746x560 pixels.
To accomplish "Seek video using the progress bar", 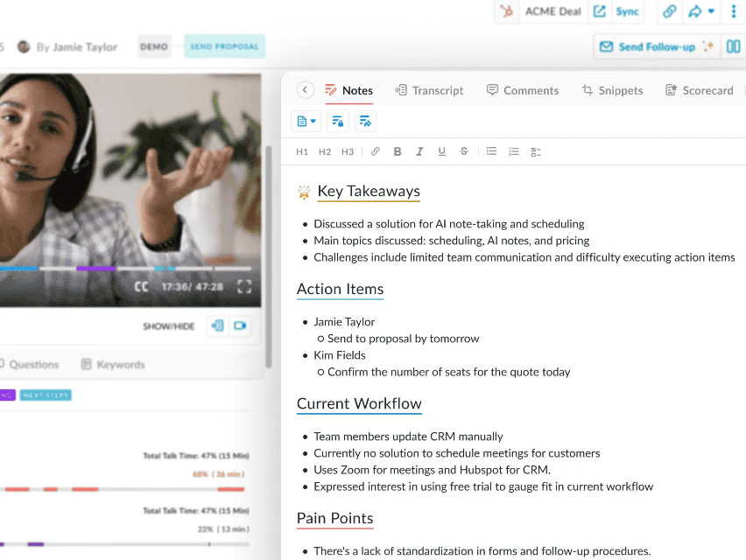I will pos(125,269).
